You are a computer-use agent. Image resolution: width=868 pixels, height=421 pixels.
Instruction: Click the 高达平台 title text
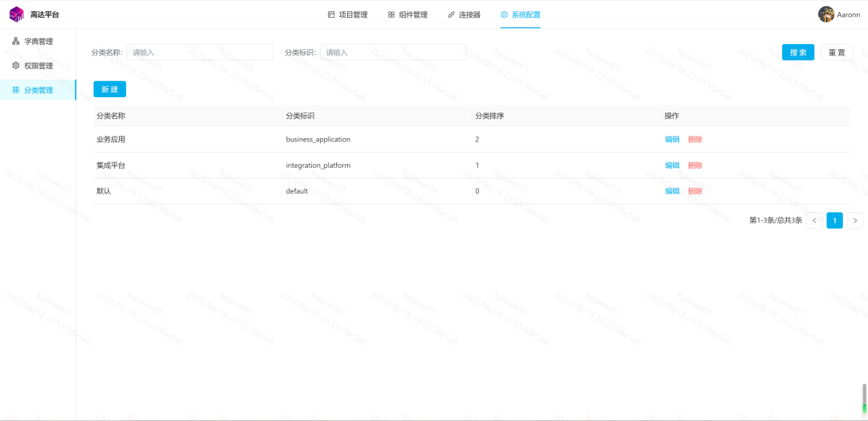[x=45, y=15]
